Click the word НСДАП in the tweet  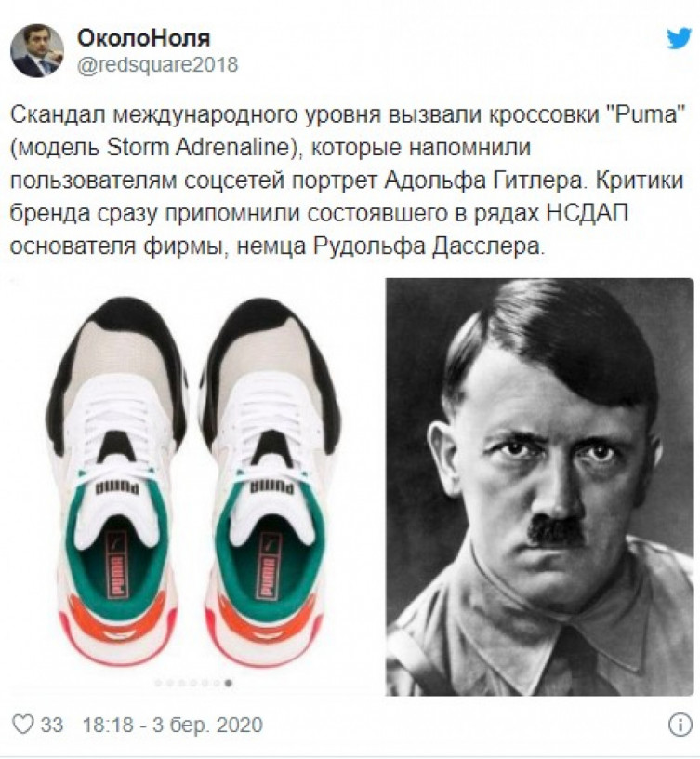click(587, 213)
